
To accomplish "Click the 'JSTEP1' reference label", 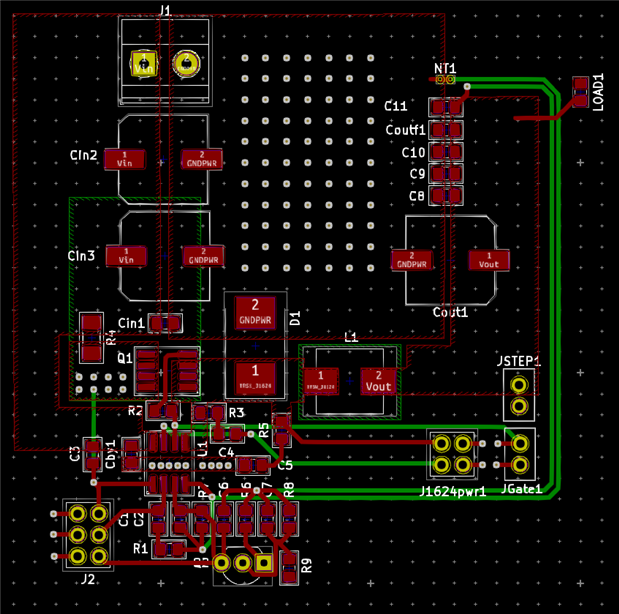I will tap(518, 361).
